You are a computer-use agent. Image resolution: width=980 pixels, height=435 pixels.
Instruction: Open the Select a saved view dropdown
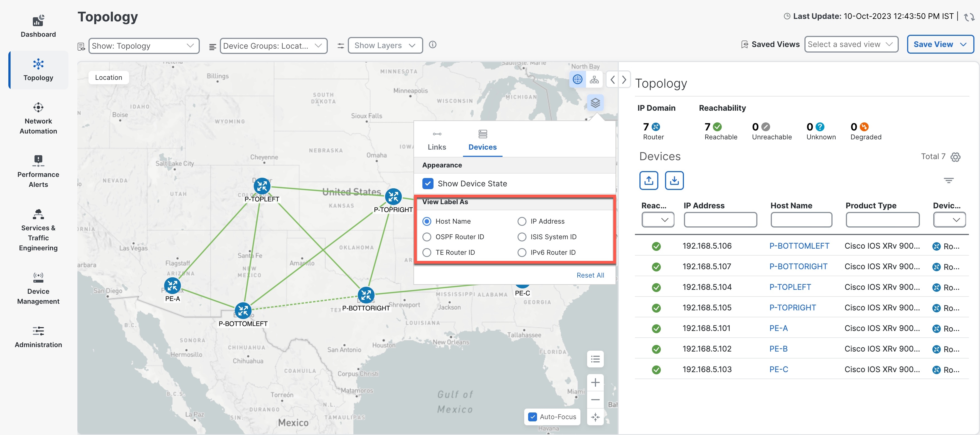(851, 45)
